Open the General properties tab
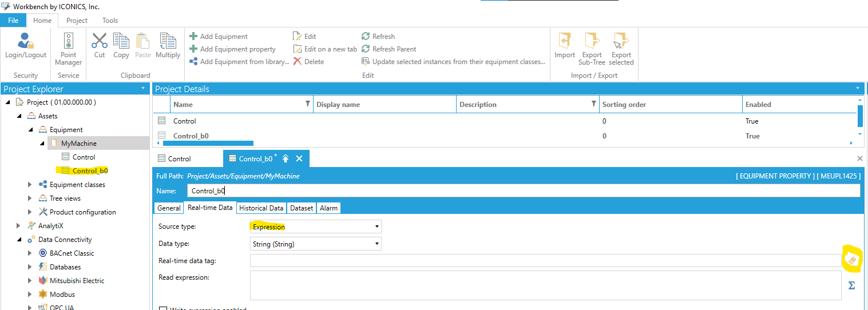Image resolution: width=868 pixels, height=310 pixels. click(x=169, y=208)
